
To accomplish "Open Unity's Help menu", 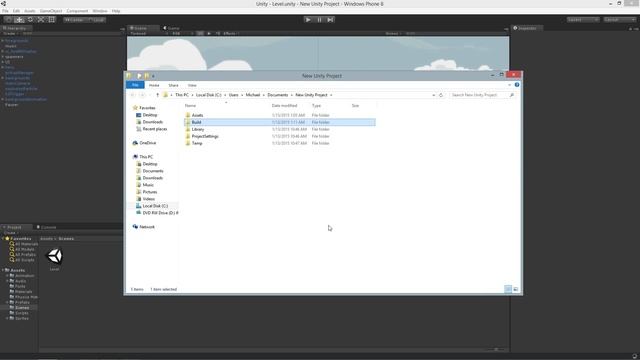I will coord(116,11).
